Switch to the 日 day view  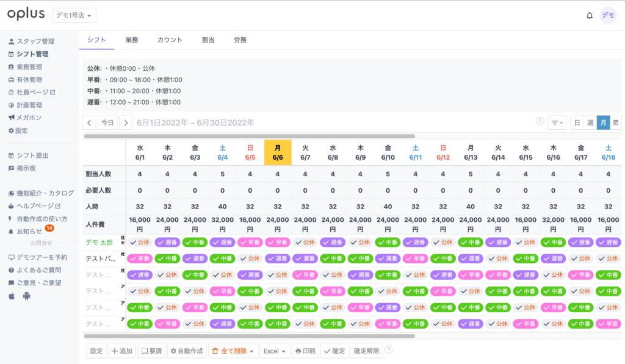click(577, 123)
